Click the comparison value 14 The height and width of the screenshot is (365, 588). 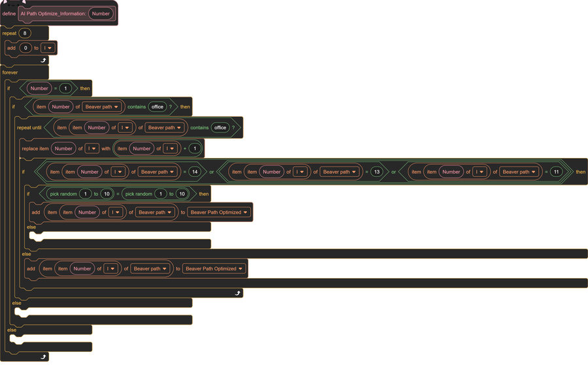coord(195,172)
